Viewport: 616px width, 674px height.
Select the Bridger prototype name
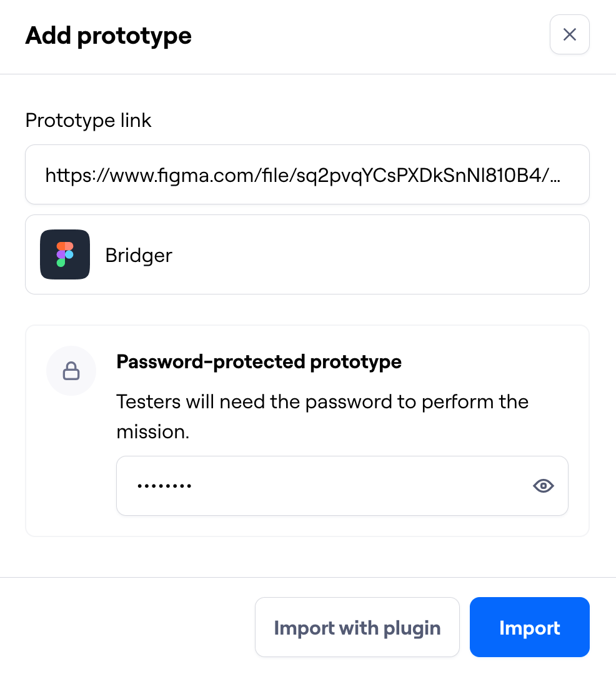pyautogui.click(x=139, y=255)
